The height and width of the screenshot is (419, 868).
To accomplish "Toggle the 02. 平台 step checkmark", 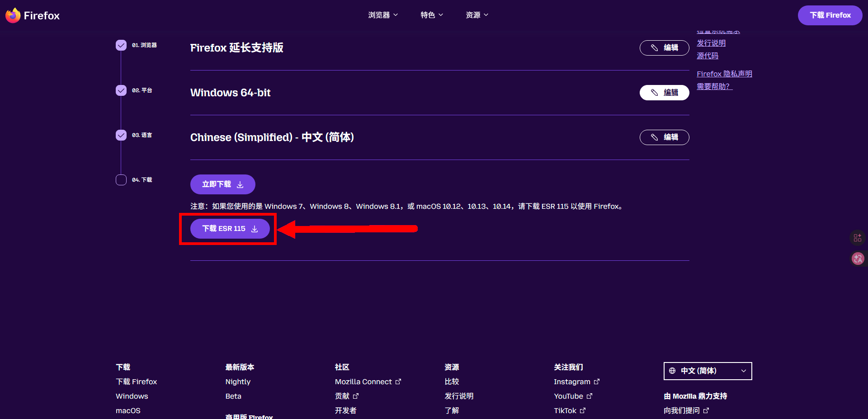I will (121, 90).
